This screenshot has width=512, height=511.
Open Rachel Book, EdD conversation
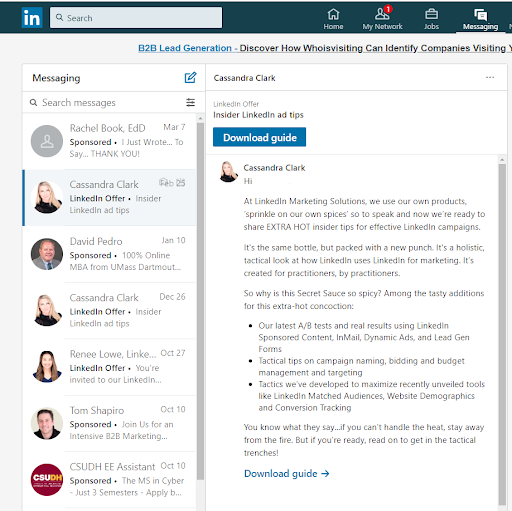pyautogui.click(x=110, y=141)
